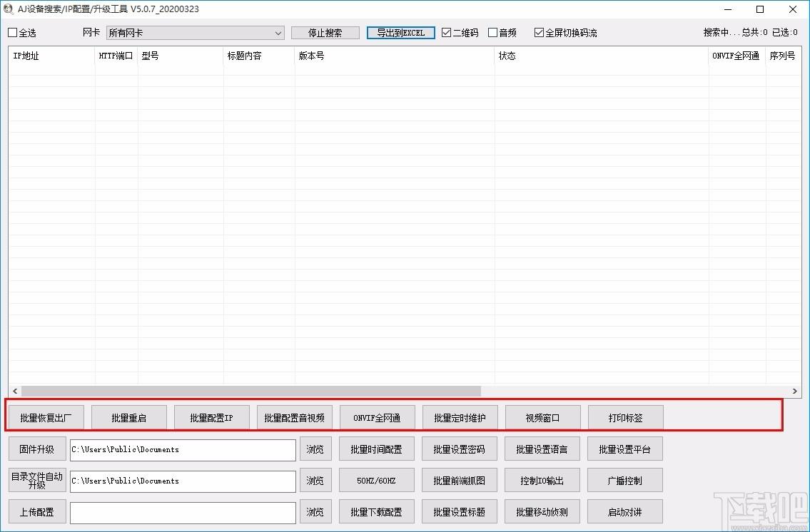Minimize the AJ设备搜索 window
The image size is (810, 532).
click(x=728, y=9)
